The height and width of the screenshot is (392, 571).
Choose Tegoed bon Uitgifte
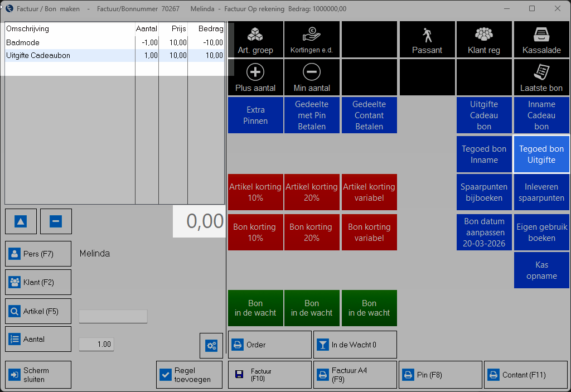pos(541,154)
